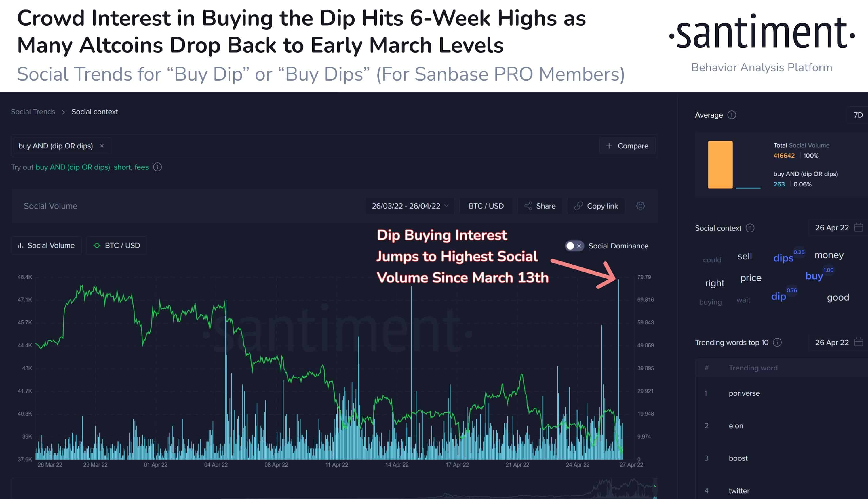This screenshot has width=868, height=499.
Task: Click info icon after suggested search terms
Action: click(157, 167)
